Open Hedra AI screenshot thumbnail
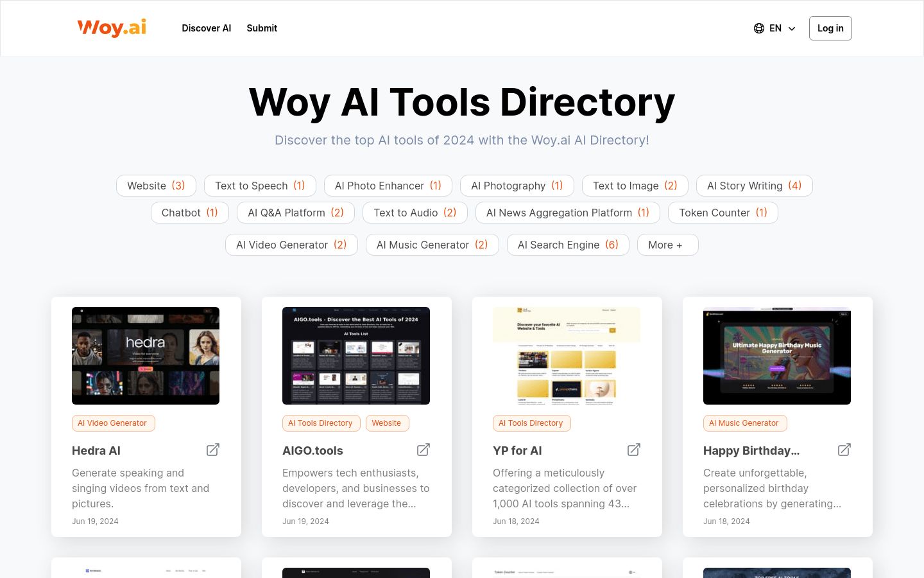924x578 pixels. pyautogui.click(x=146, y=356)
